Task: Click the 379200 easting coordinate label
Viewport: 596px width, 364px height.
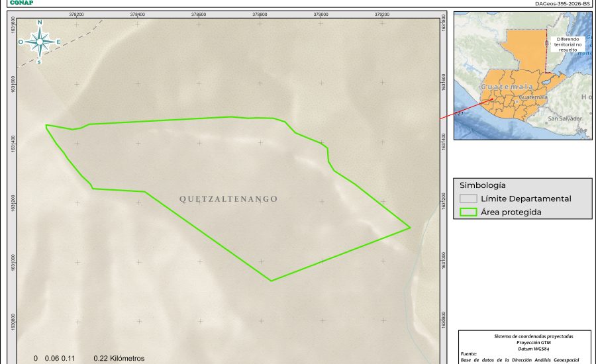Action: (x=382, y=13)
